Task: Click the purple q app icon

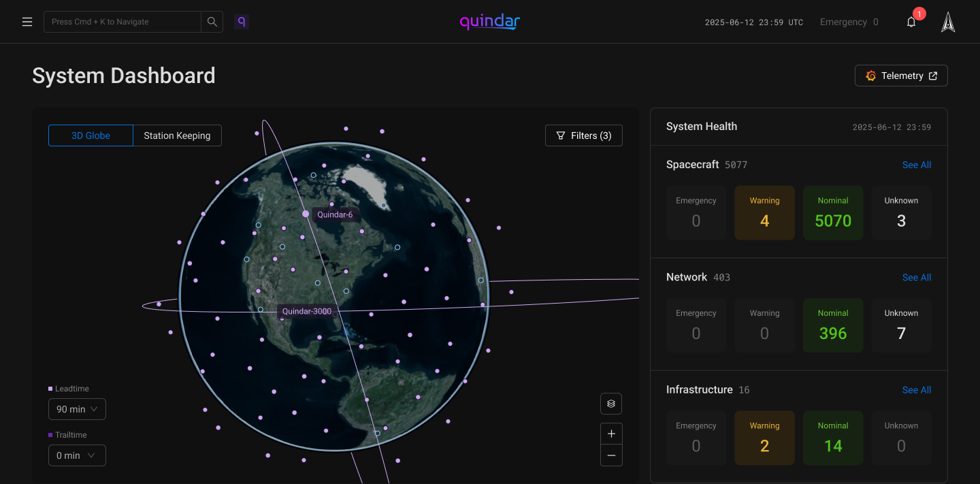Action: (x=242, y=21)
